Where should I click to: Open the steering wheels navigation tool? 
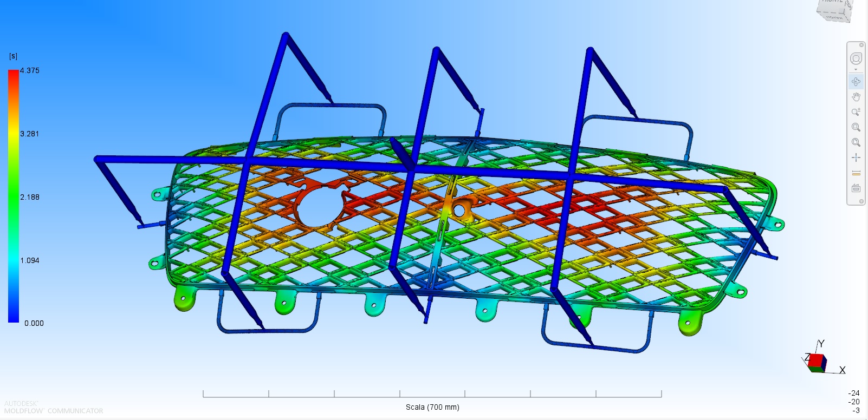click(856, 58)
